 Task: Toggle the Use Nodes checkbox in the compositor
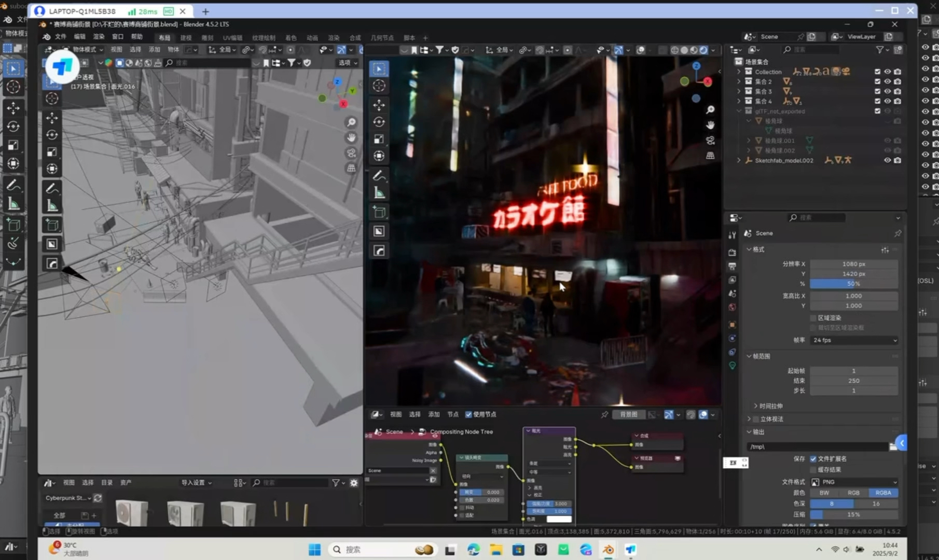click(468, 414)
